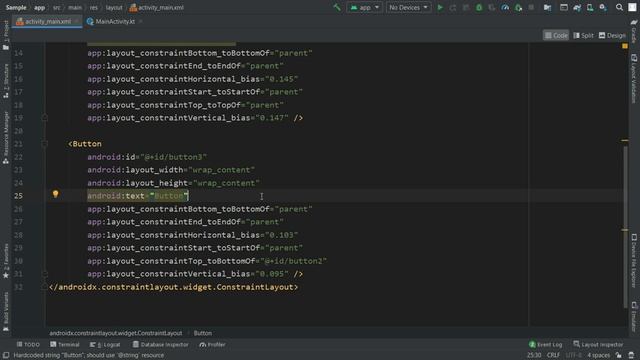
Task: Open the Layout Validation side panel
Action: [x=634, y=79]
